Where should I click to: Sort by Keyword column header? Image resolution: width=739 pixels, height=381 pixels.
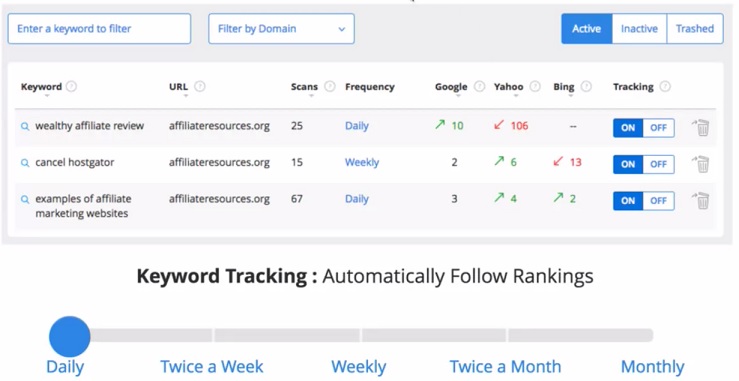point(41,87)
